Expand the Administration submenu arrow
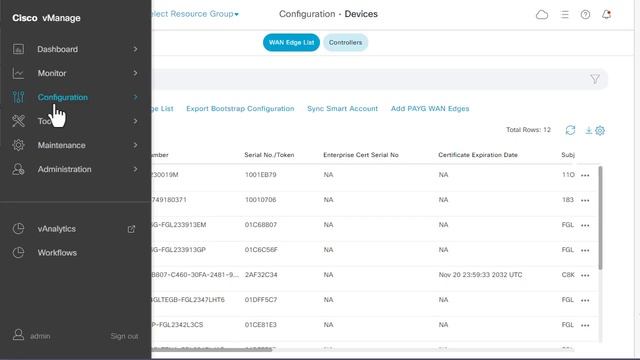Viewport: 640px width, 360px height. (x=135, y=169)
